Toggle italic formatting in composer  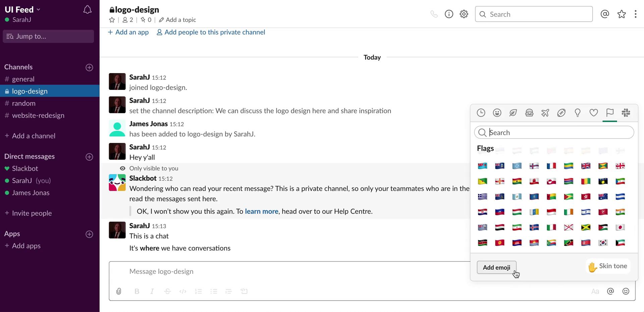[152, 291]
